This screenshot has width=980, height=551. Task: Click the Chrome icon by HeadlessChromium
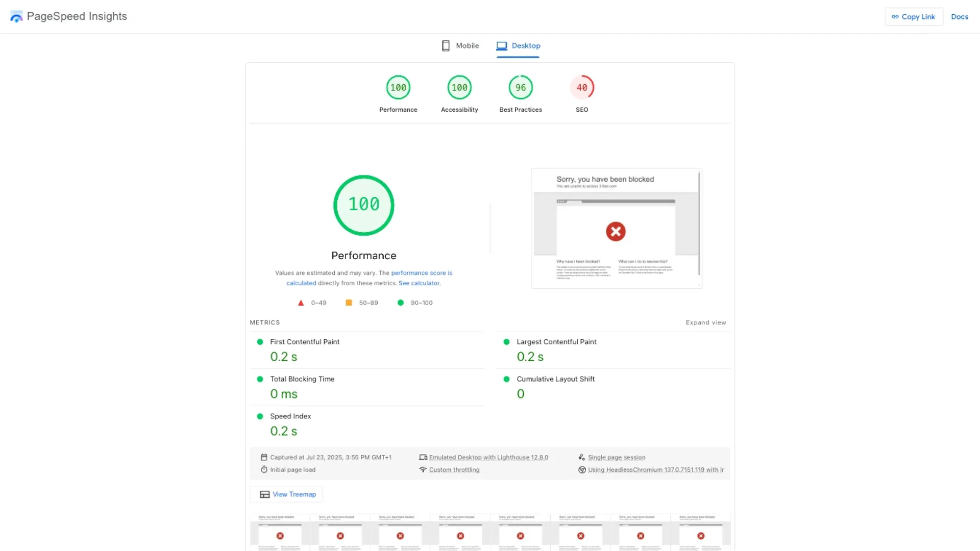pyautogui.click(x=582, y=469)
